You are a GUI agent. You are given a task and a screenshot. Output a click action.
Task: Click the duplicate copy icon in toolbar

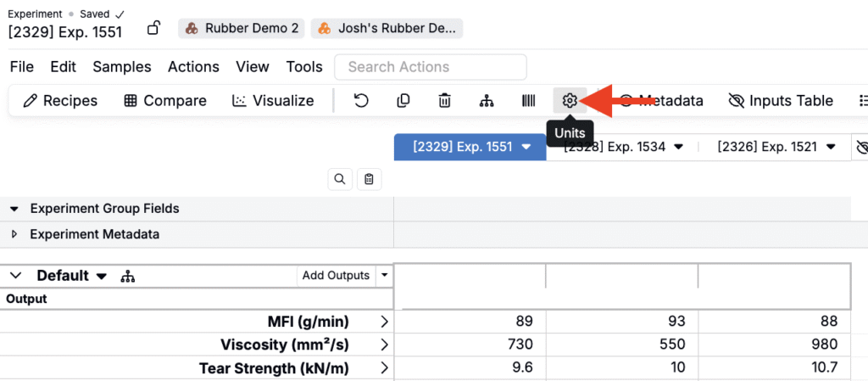pos(403,101)
